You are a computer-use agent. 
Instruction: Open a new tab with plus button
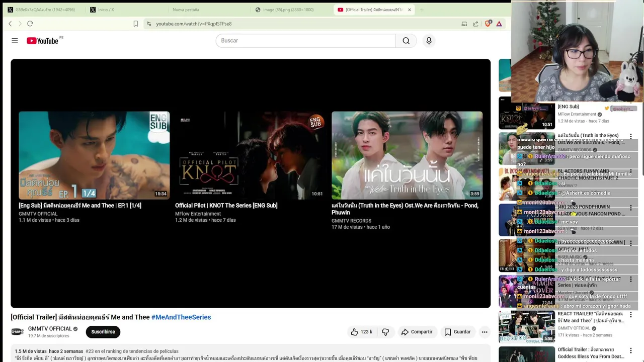(x=422, y=10)
